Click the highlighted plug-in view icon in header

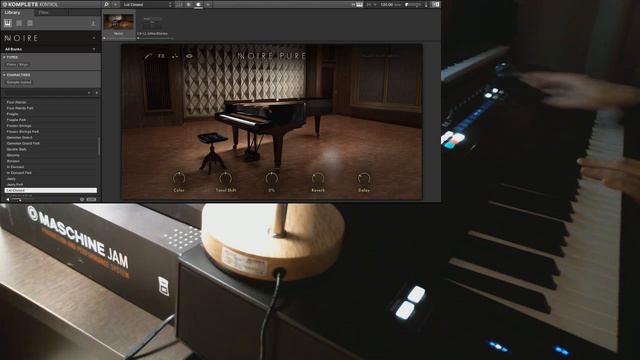coord(198,4)
